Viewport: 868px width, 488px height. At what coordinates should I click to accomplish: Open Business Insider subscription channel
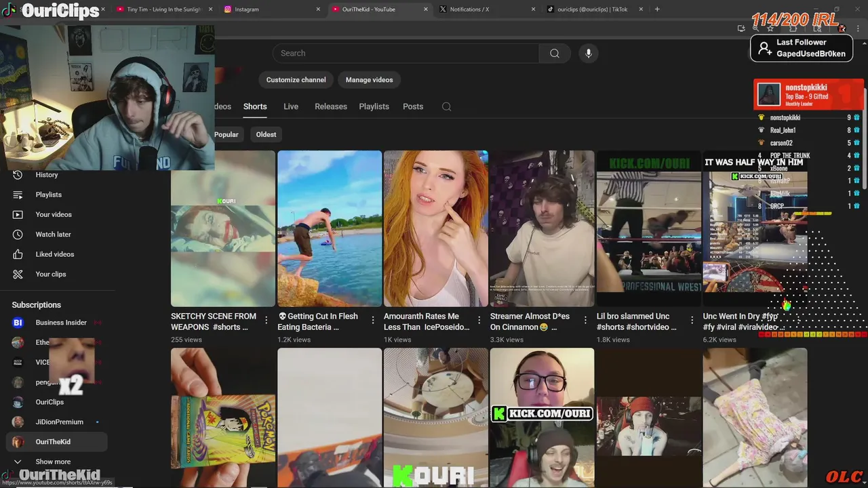pos(58,323)
